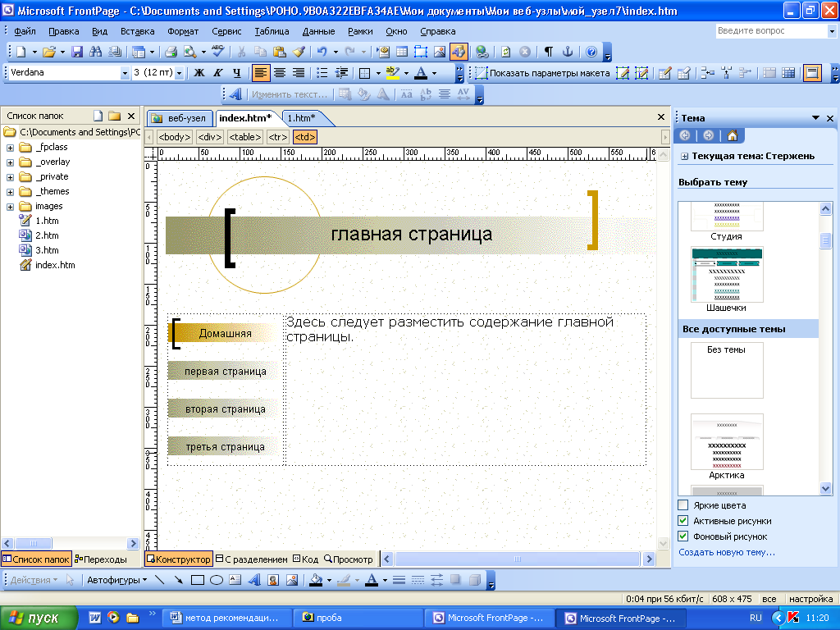840x630 pixels.
Task: Expand the _fpclass folder
Action: tap(10, 148)
